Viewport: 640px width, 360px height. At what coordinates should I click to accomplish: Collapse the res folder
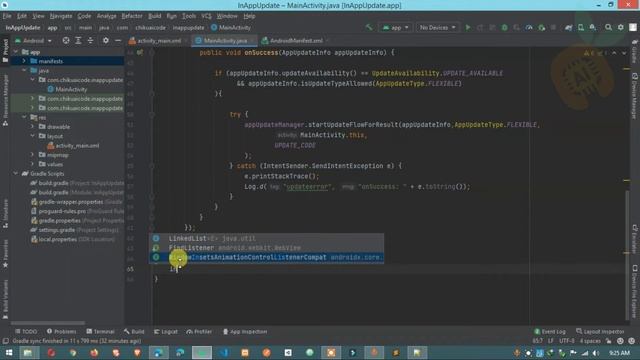(24, 117)
